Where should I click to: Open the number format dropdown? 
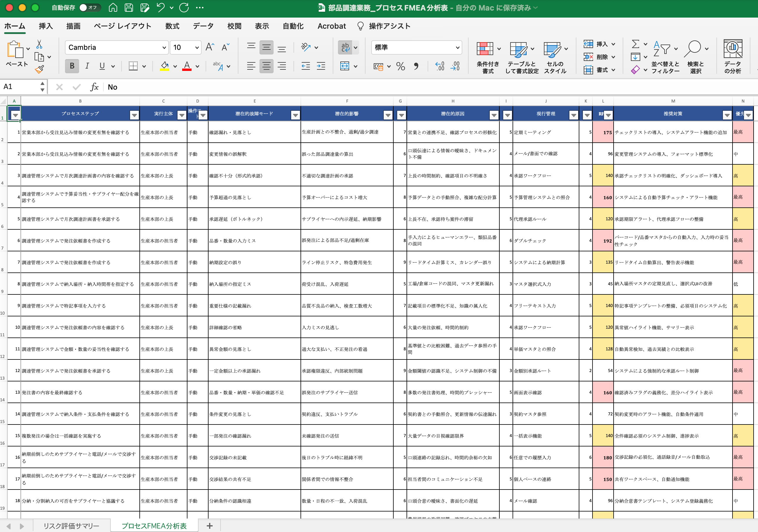(457, 47)
